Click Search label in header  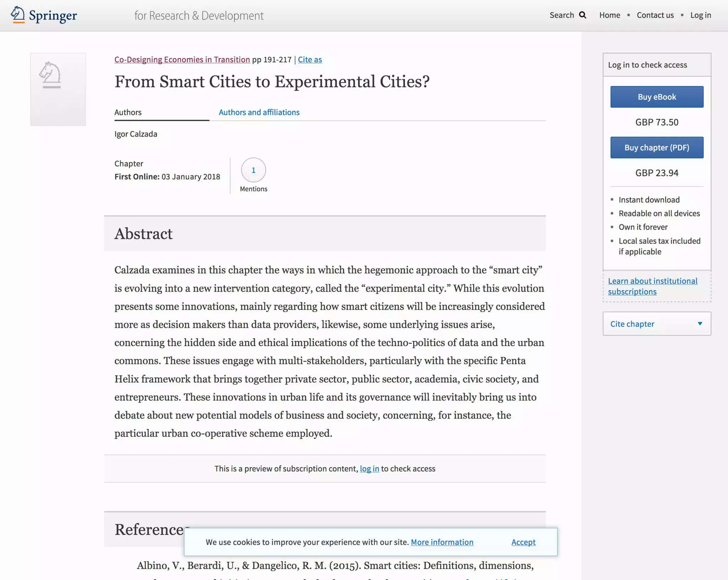click(562, 15)
